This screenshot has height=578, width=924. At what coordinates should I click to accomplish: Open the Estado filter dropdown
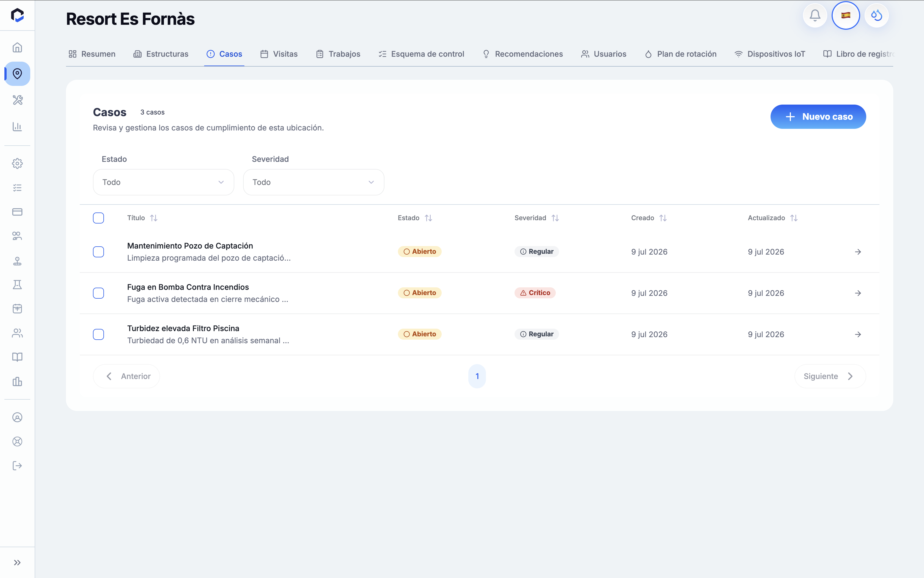[163, 182]
